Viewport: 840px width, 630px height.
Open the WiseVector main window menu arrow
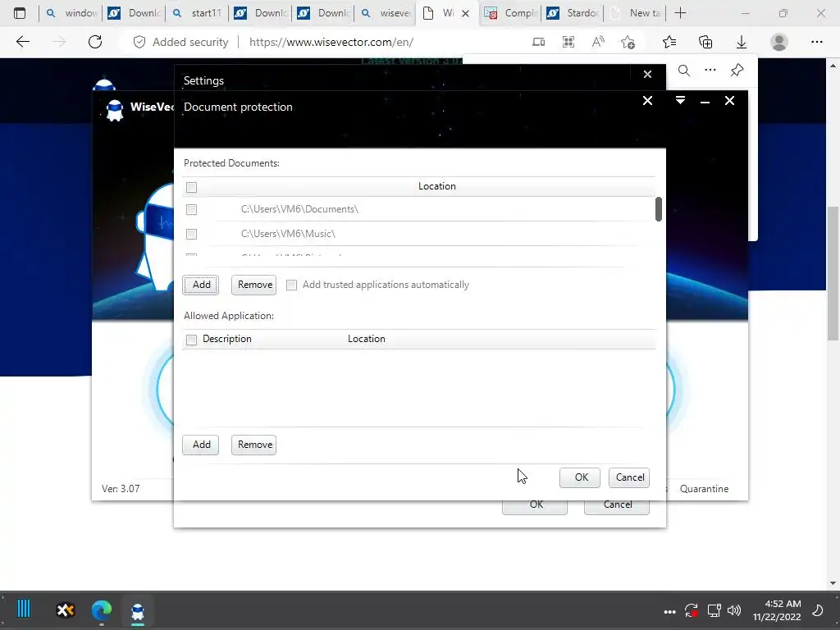pyautogui.click(x=680, y=100)
